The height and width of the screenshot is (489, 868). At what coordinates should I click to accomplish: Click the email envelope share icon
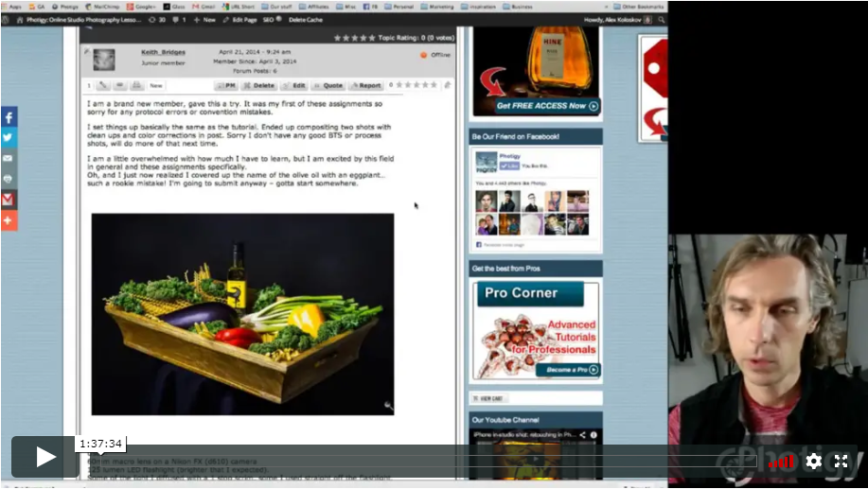click(x=9, y=158)
